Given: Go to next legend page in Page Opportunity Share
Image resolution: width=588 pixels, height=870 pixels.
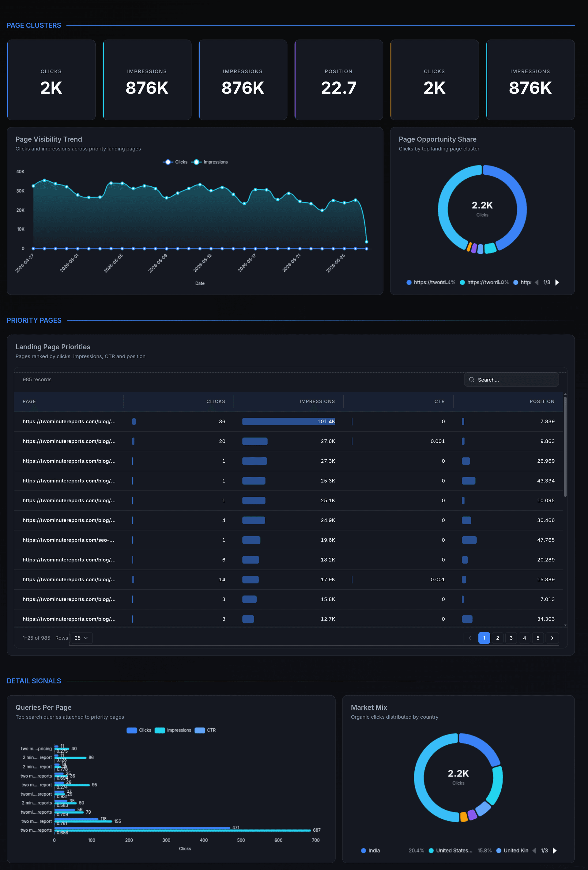Looking at the screenshot, I should [x=557, y=282].
